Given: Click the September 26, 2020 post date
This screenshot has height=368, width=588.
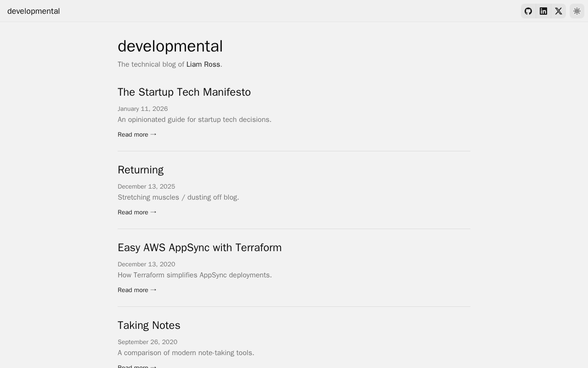Looking at the screenshot, I should pos(147,342).
